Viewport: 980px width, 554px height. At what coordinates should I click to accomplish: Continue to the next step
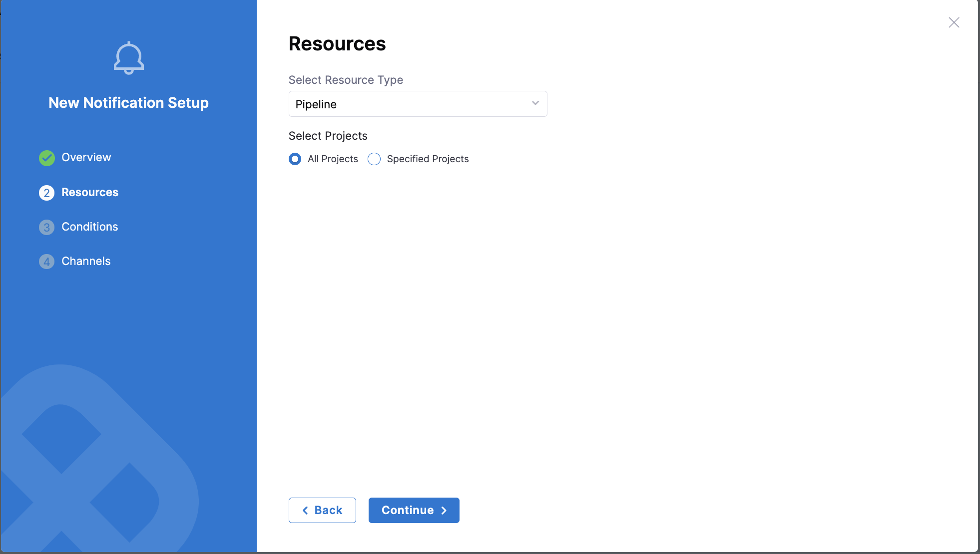pyautogui.click(x=414, y=511)
